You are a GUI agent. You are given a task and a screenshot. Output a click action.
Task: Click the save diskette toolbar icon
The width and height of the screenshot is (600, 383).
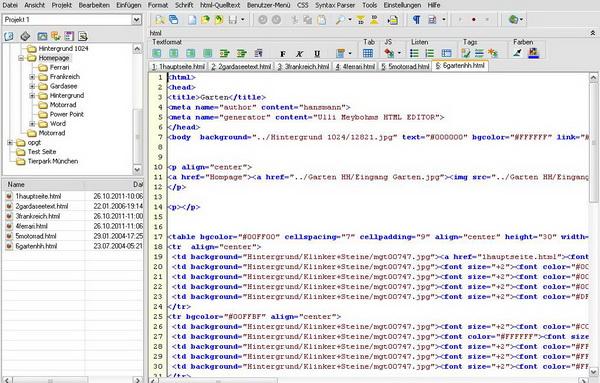click(233, 20)
